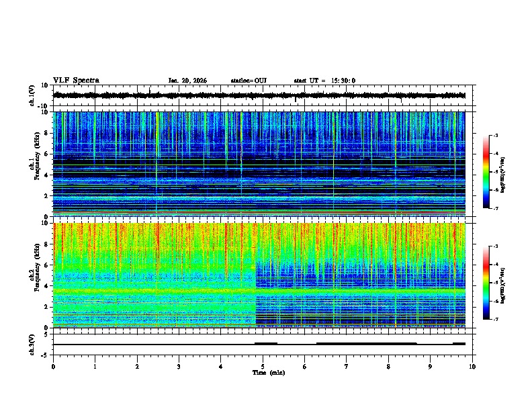The height and width of the screenshot is (411, 532).
Task: Click inside the ch.1 frequency spectrogram
Action: pyautogui.click(x=259, y=164)
